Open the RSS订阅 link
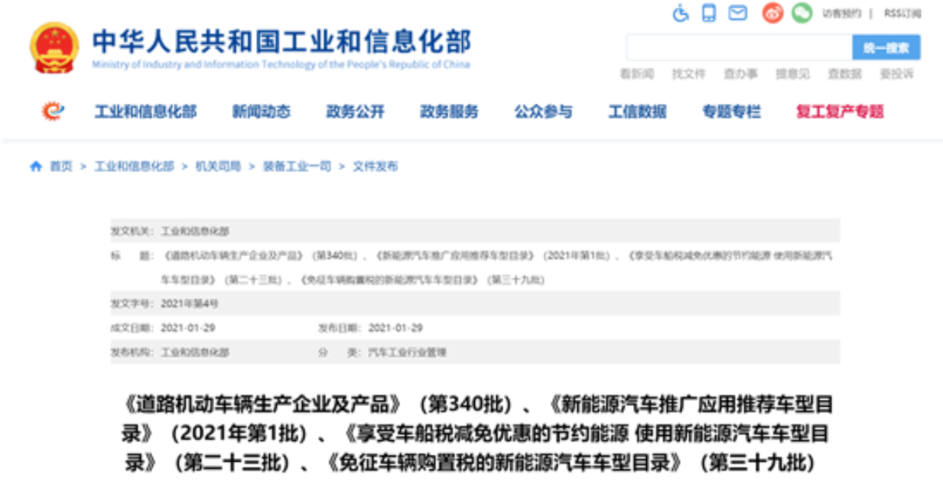 pyautogui.click(x=902, y=13)
